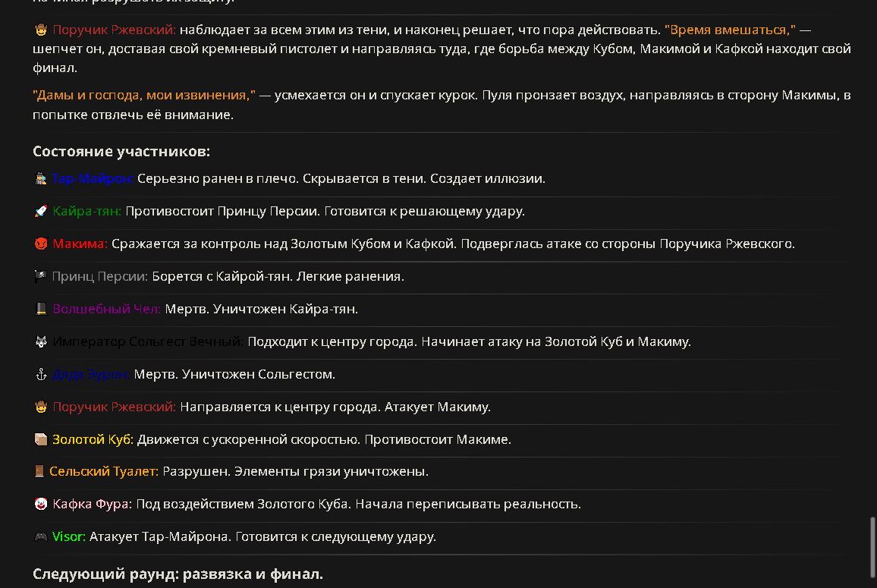877x588 pixels.
Task: Click the red devil emoji beside Макима
Action: (x=41, y=244)
